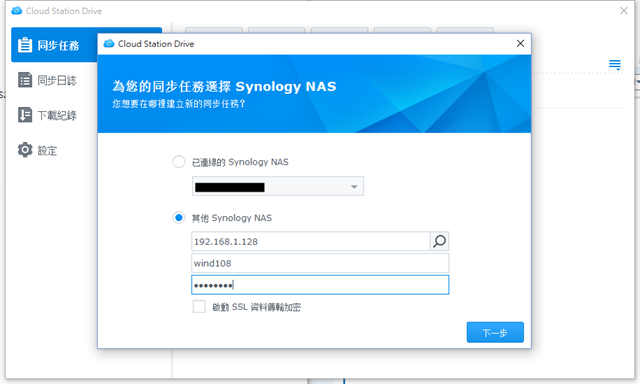The height and width of the screenshot is (384, 640).
Task: Open the 同步日誌 sidebar item
Action: click(47, 80)
